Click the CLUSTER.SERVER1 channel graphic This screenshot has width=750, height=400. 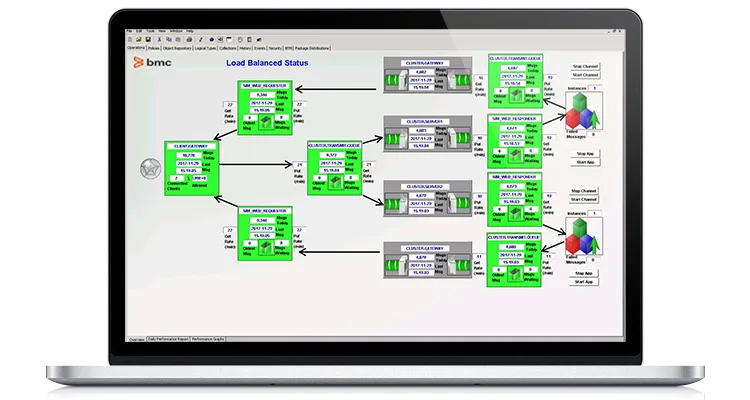(x=428, y=134)
